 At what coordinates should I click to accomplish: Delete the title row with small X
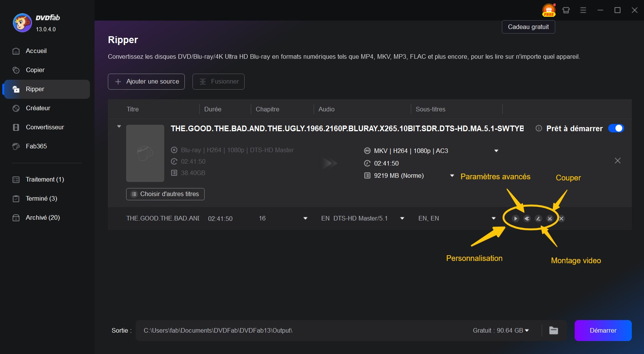tap(561, 219)
